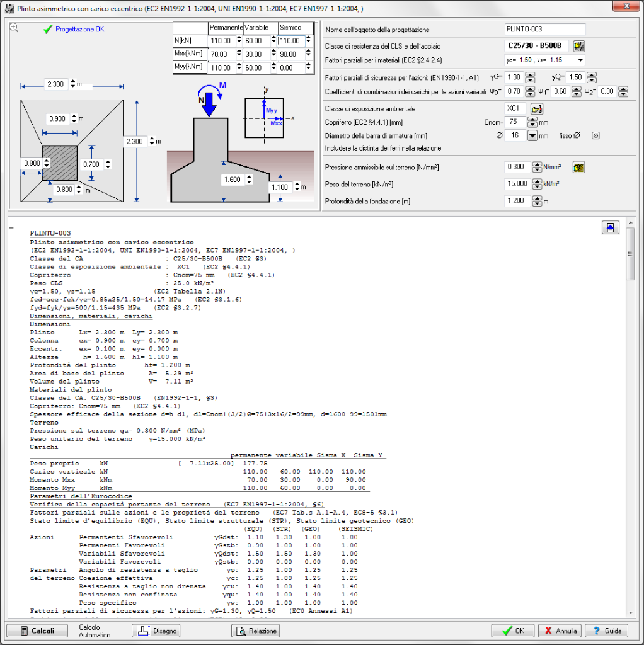The height and width of the screenshot is (645, 644).
Task: Click the report panel expand icon
Action: coord(610,227)
